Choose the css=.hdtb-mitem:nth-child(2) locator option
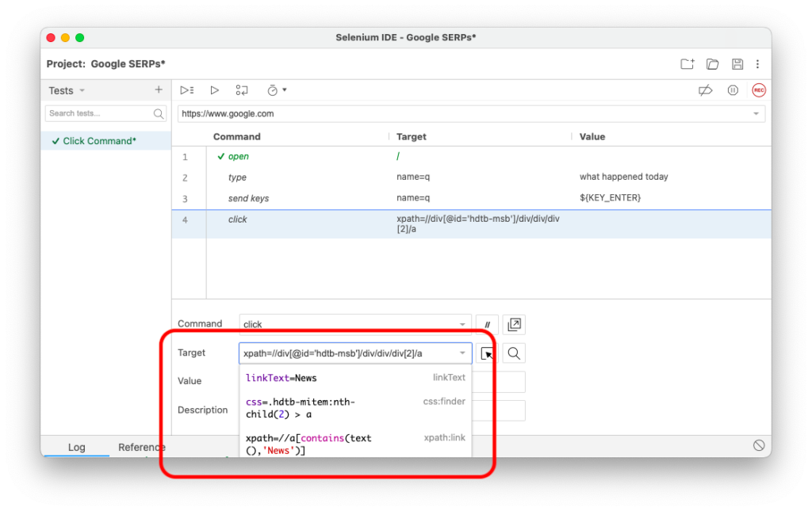The height and width of the screenshot is (511, 812). pyautogui.click(x=356, y=408)
